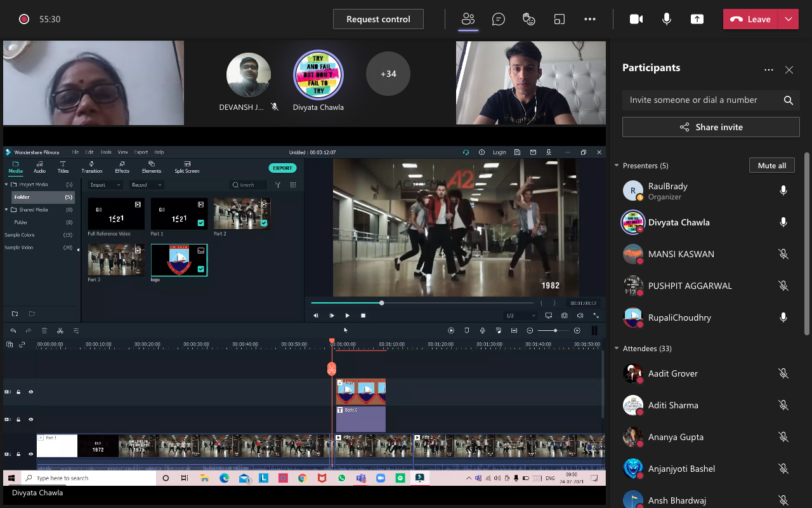
Task: Open the chat panel icon
Action: [499, 19]
